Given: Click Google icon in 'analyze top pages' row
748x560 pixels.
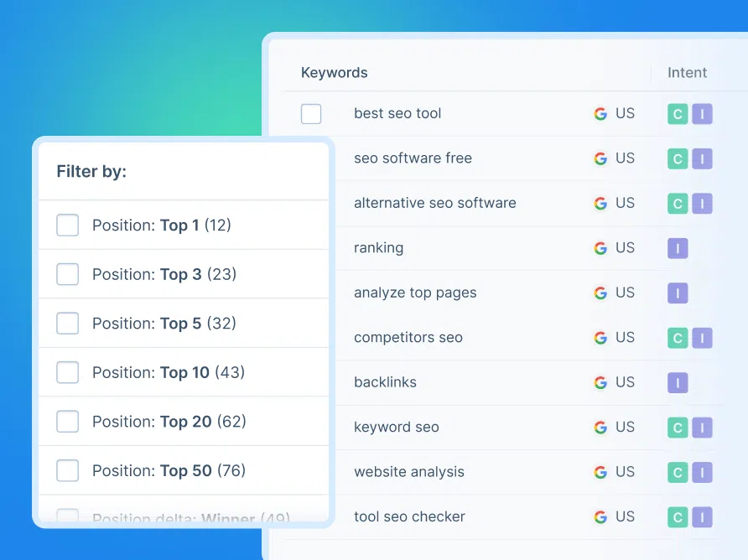Looking at the screenshot, I should pyautogui.click(x=600, y=293).
